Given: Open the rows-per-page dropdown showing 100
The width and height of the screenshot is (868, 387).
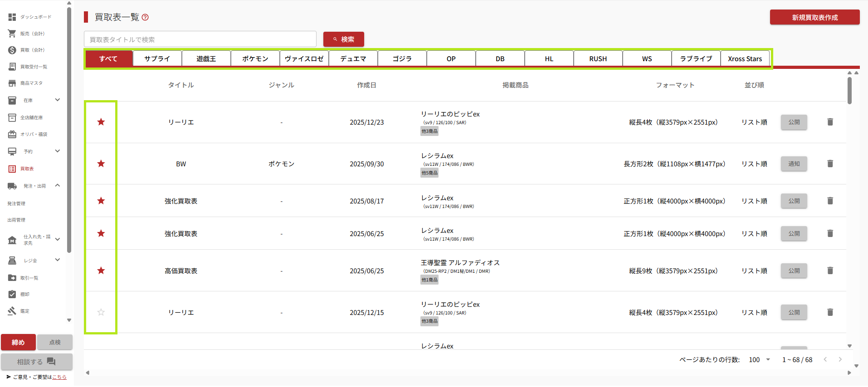Looking at the screenshot, I should [760, 360].
